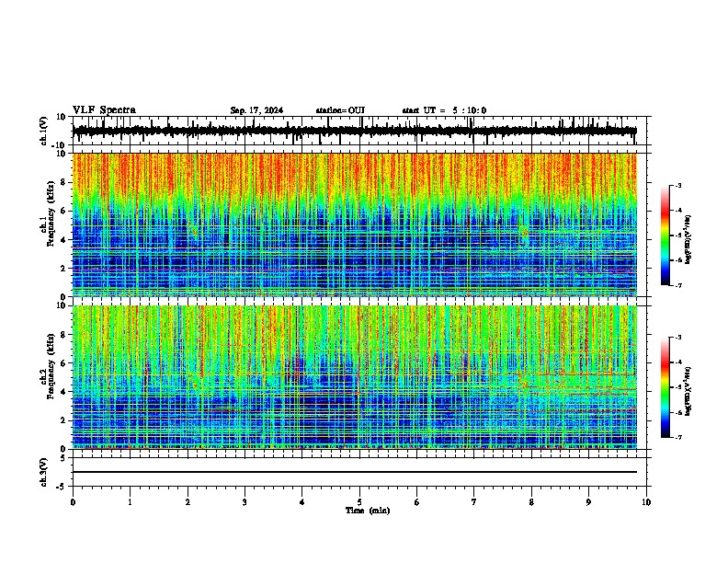Click the "station=OUI" label
Image resolution: width=728 pixels, height=563 pixels.
pyautogui.click(x=340, y=110)
